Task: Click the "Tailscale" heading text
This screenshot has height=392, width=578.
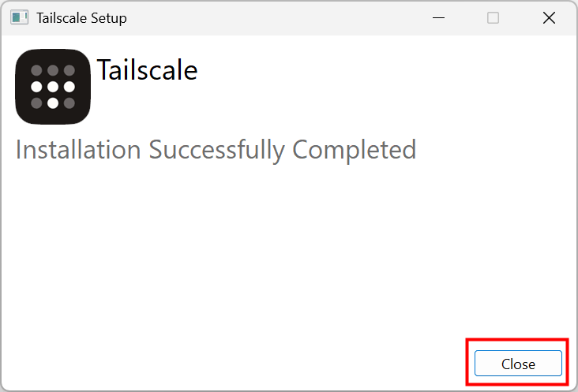Action: tap(147, 70)
